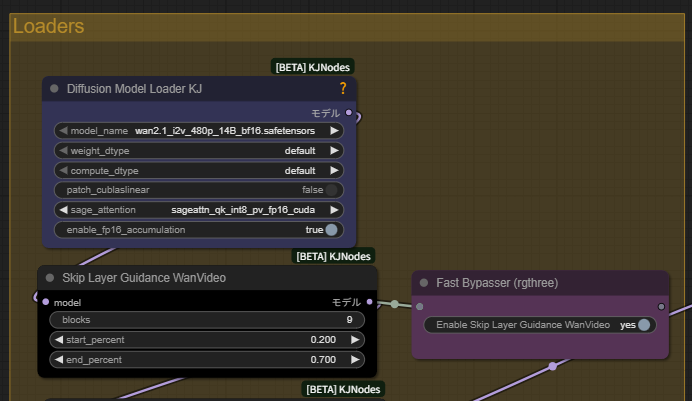Viewport: 692px width, 401px height.
Task: Select next compute_dtype with right arrow
Action: click(335, 170)
